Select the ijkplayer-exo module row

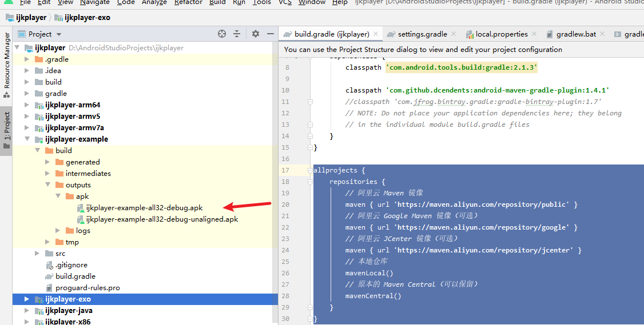[x=145, y=299]
